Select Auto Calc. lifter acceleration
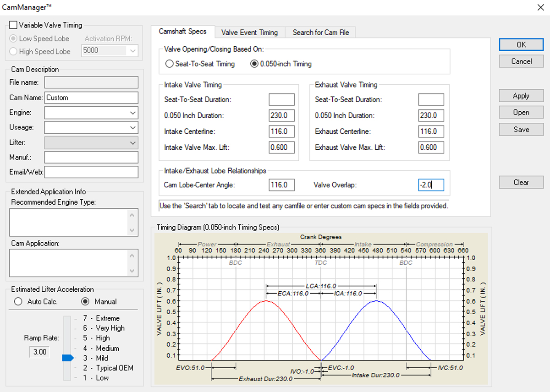 [x=18, y=302]
